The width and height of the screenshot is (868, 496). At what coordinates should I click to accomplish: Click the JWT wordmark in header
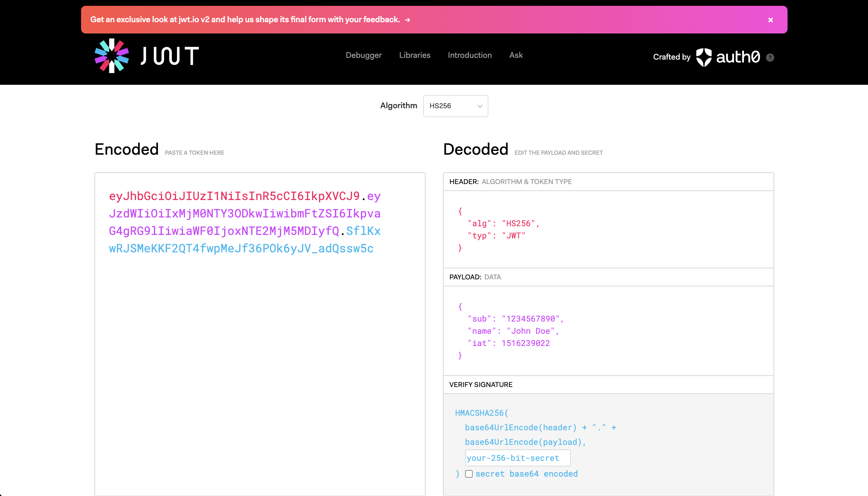[x=170, y=56]
